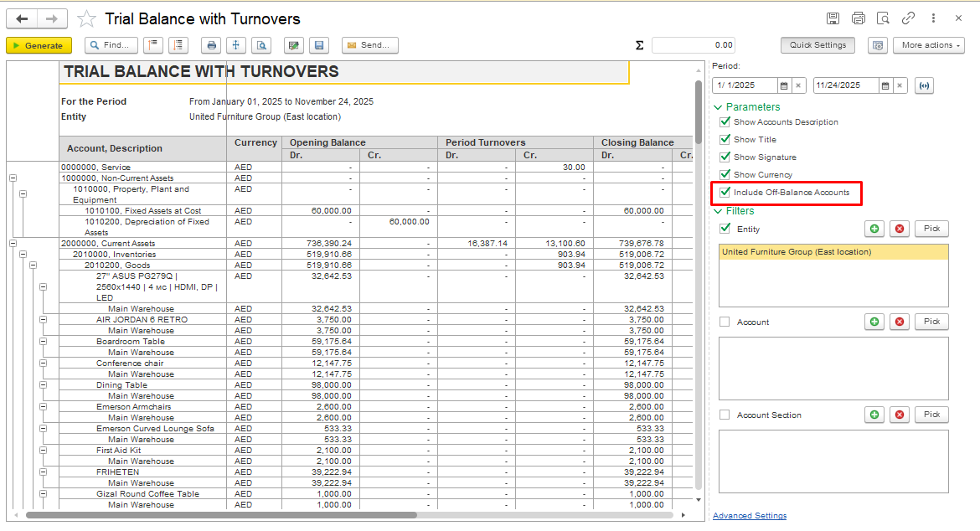Click the red remove icon for Account filter
980x531 pixels.
pyautogui.click(x=900, y=322)
